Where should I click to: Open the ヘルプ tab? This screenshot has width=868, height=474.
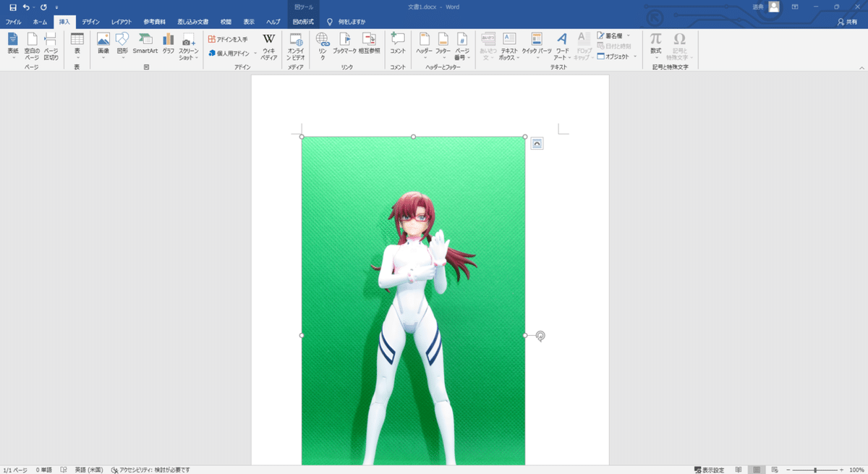(273, 22)
